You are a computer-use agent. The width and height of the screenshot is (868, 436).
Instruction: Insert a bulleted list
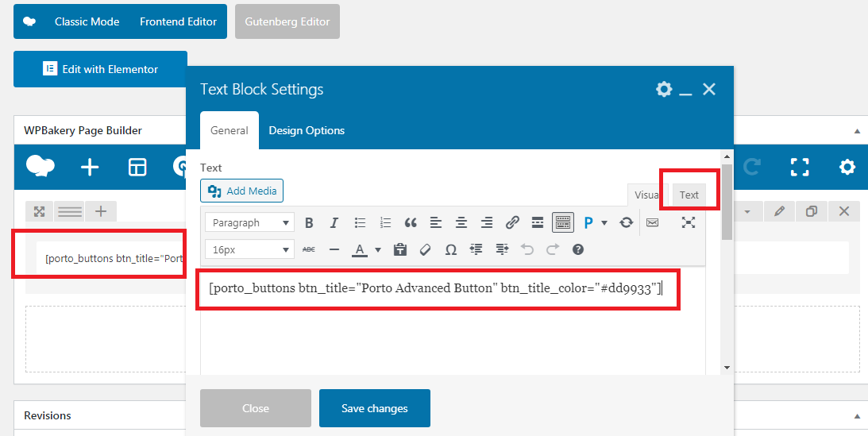click(360, 223)
